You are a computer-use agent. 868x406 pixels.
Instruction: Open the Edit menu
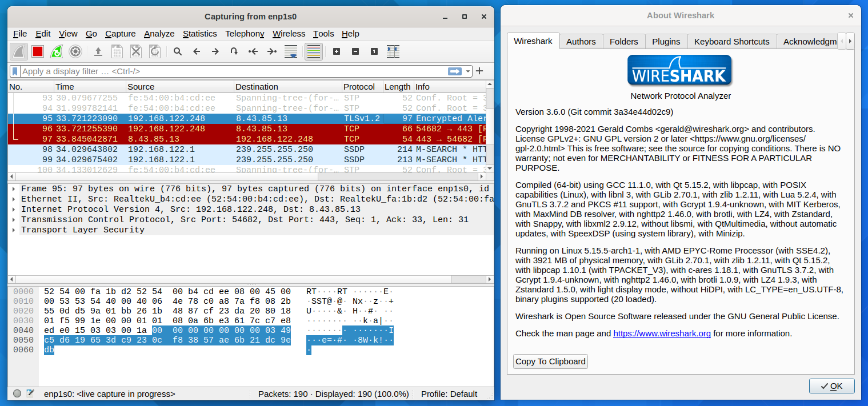click(43, 34)
